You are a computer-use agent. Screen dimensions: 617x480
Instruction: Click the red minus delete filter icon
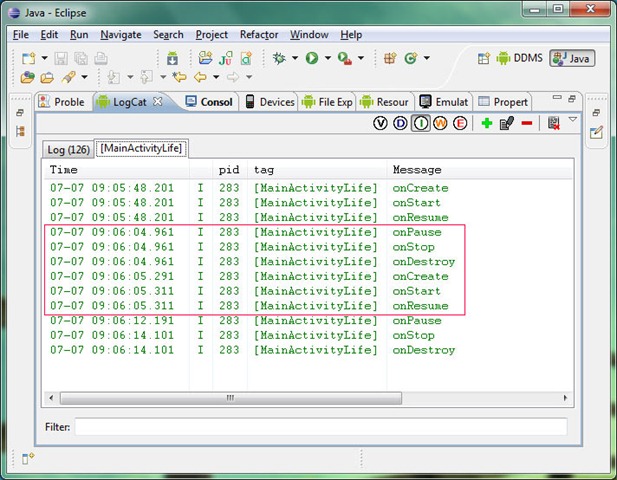pos(527,123)
